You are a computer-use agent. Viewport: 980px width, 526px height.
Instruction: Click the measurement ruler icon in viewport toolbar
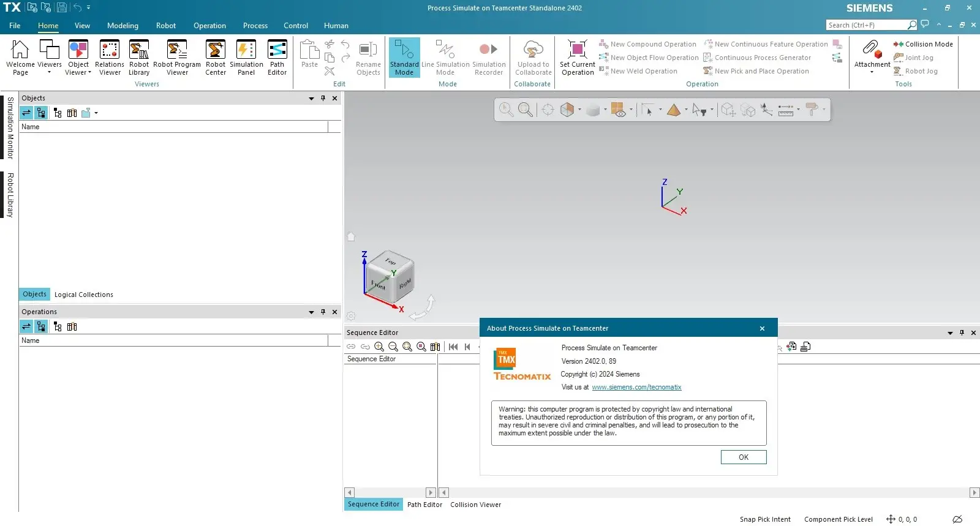786,110
